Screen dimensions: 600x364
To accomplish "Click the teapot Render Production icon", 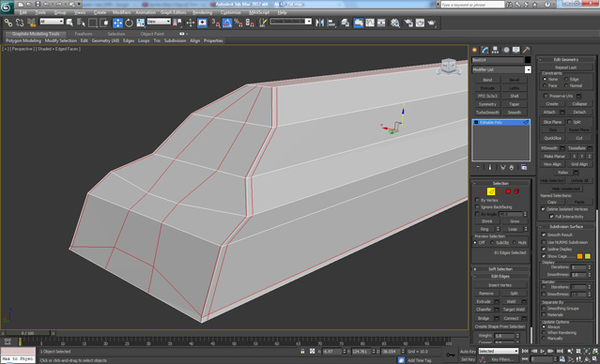I will (x=432, y=23).
